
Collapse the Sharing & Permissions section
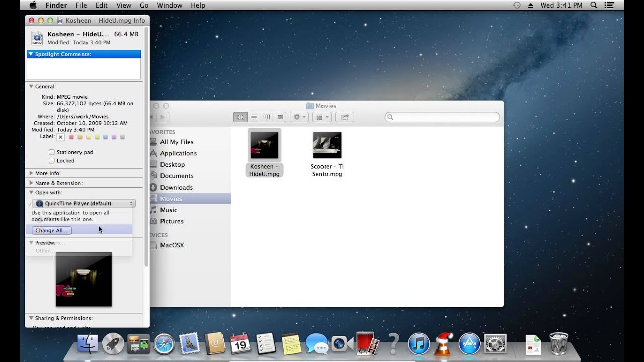[x=31, y=318]
